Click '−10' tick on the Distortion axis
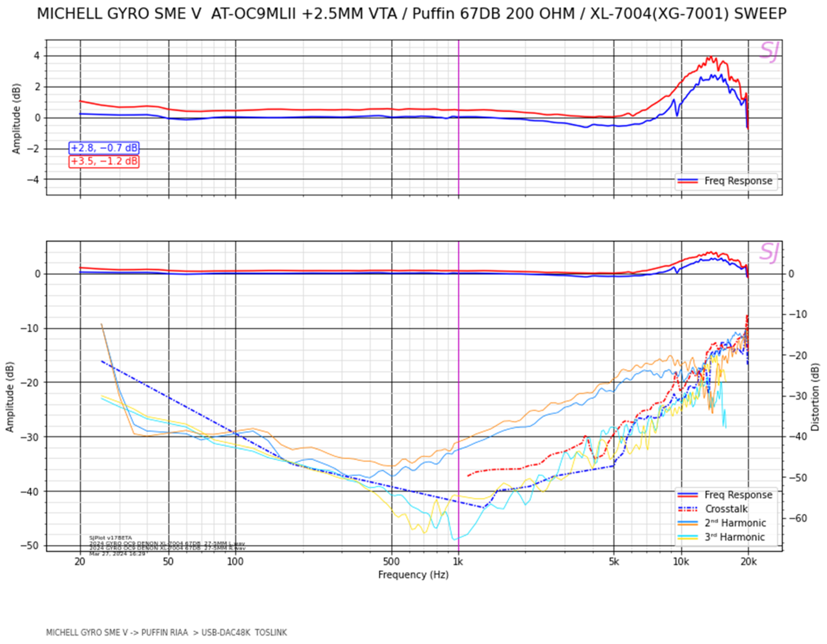The height and width of the screenshot is (644, 827). click(x=797, y=314)
